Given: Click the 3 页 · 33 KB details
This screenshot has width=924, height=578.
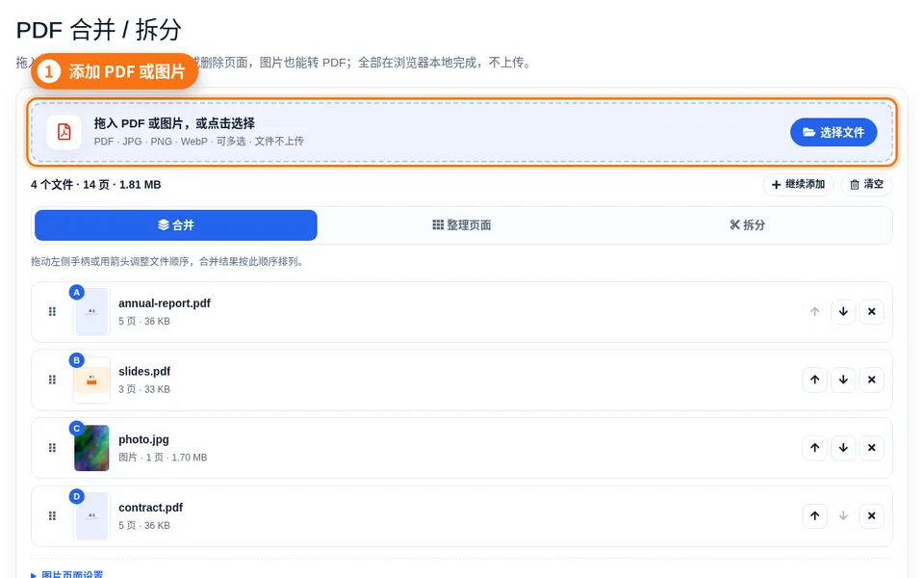Looking at the screenshot, I should [144, 389].
